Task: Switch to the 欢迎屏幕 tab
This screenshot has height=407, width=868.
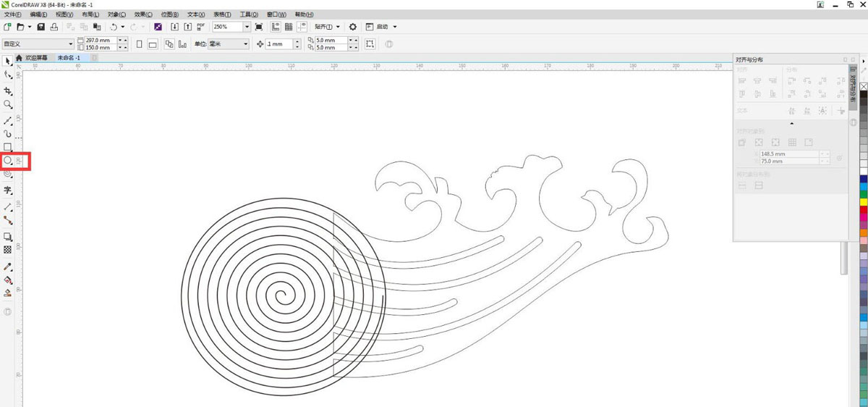Action: (x=36, y=57)
